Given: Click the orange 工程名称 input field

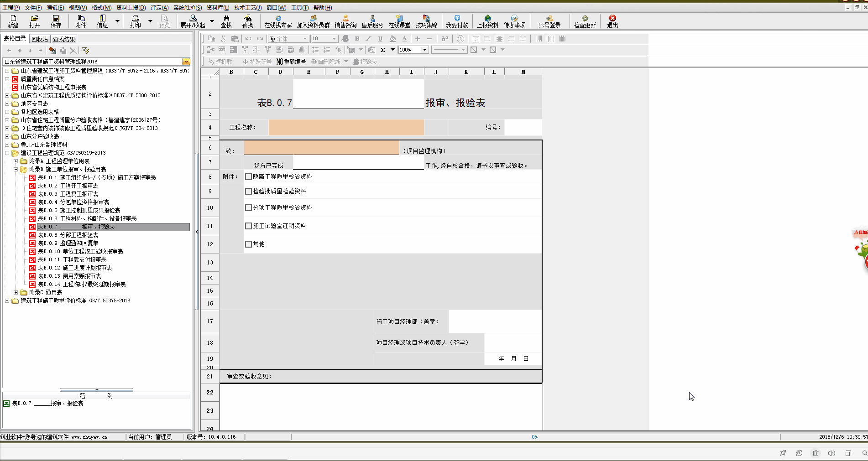Looking at the screenshot, I should [346, 128].
